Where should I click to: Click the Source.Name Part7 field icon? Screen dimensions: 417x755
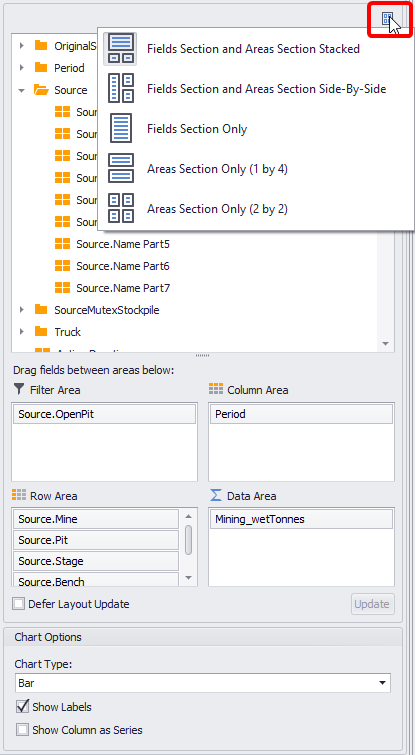(63, 288)
